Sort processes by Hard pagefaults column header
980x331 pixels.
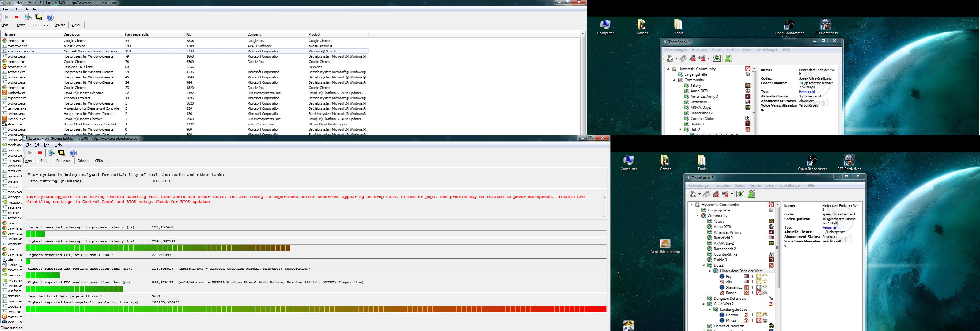click(x=137, y=34)
